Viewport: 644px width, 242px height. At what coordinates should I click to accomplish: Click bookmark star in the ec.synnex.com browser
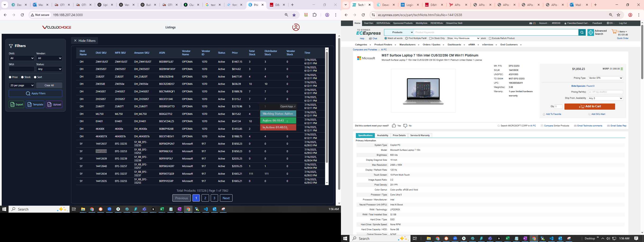pyautogui.click(x=618, y=15)
